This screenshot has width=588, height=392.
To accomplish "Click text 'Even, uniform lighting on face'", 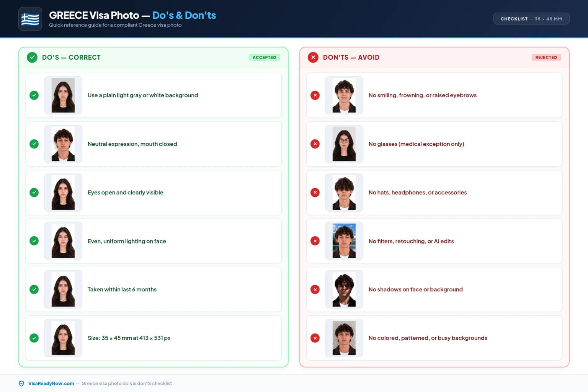I will (x=127, y=241).
